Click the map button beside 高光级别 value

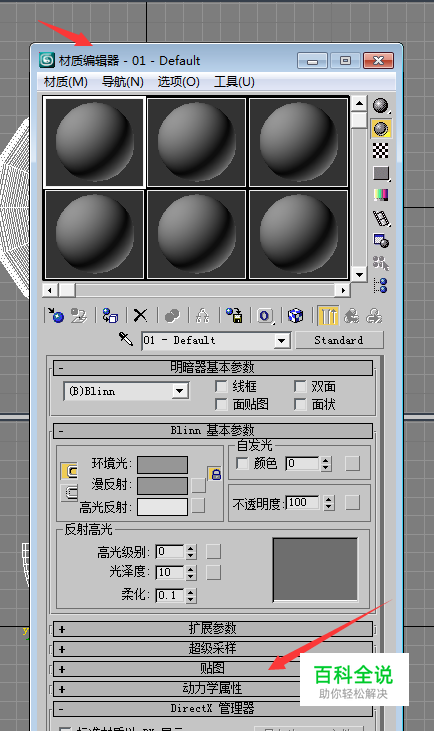214,552
